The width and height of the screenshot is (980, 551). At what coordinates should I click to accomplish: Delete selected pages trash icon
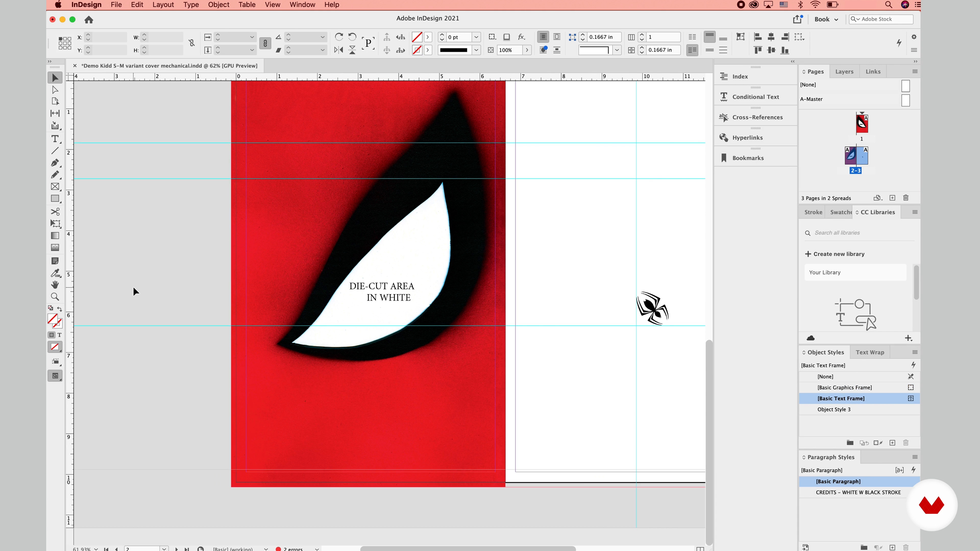906,198
